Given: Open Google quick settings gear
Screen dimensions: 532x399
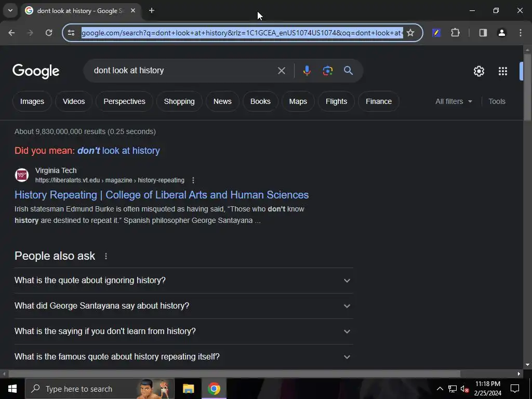Looking at the screenshot, I should coord(478,71).
